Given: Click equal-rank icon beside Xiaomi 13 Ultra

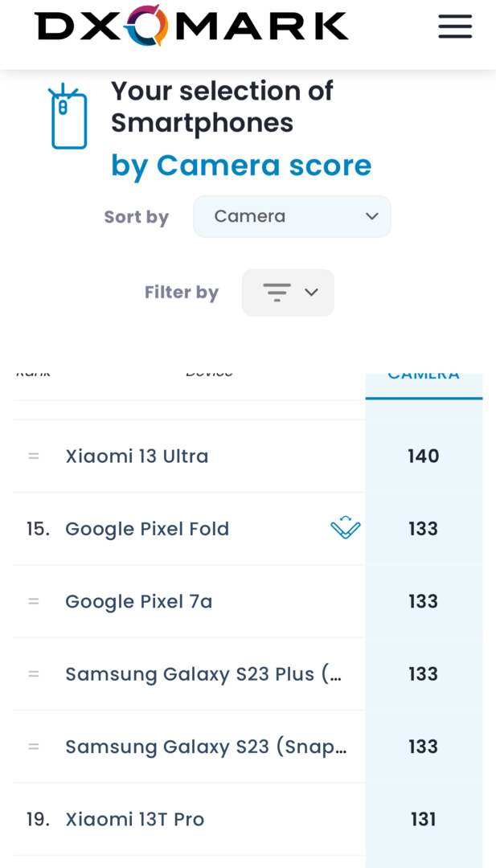Looking at the screenshot, I should coord(34,456).
